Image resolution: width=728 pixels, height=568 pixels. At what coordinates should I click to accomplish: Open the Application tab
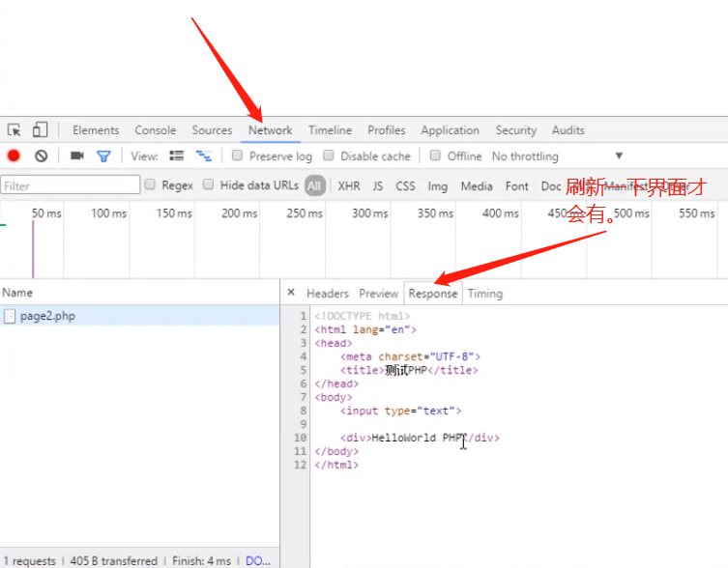450,130
